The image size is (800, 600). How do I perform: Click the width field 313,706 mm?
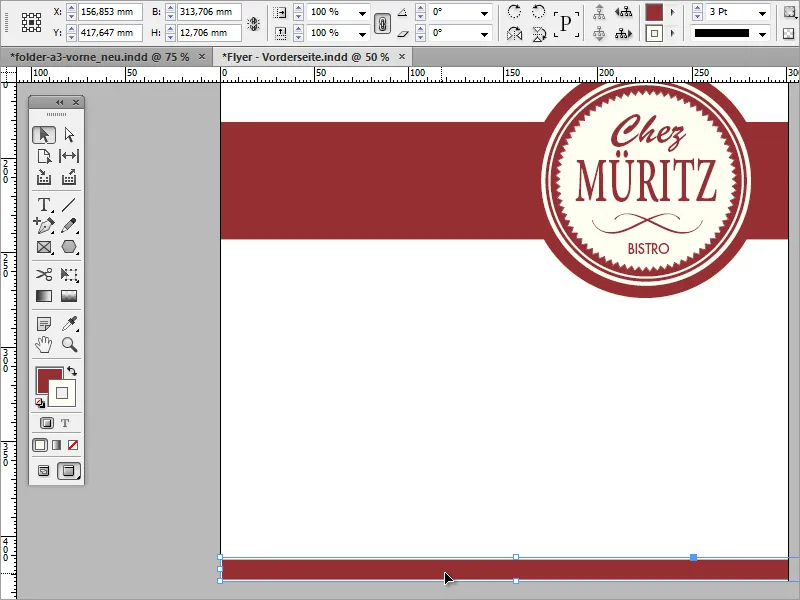click(x=209, y=12)
